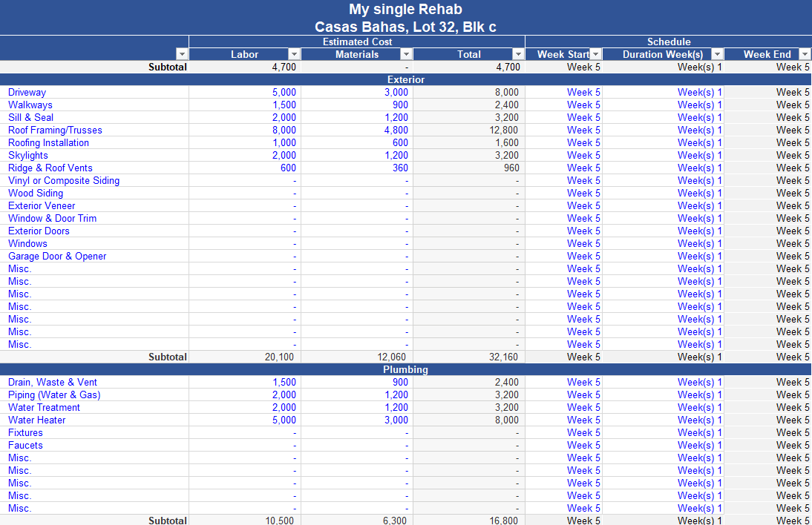Select the Drain, Waste & Vent item
The image size is (812, 525).
[x=53, y=383]
